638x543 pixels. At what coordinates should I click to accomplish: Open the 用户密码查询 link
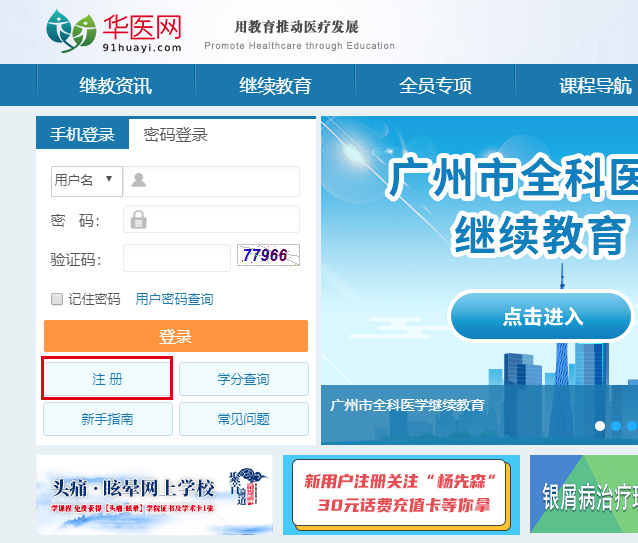pos(174,299)
